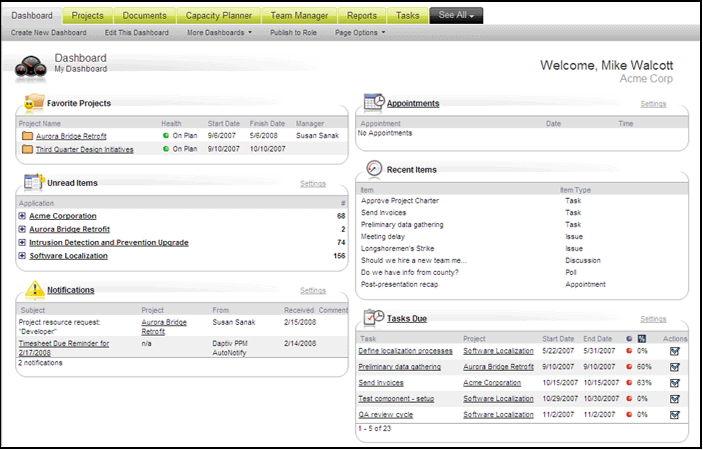Click Edit This Dashboard
The width and height of the screenshot is (703, 450).
(x=137, y=33)
